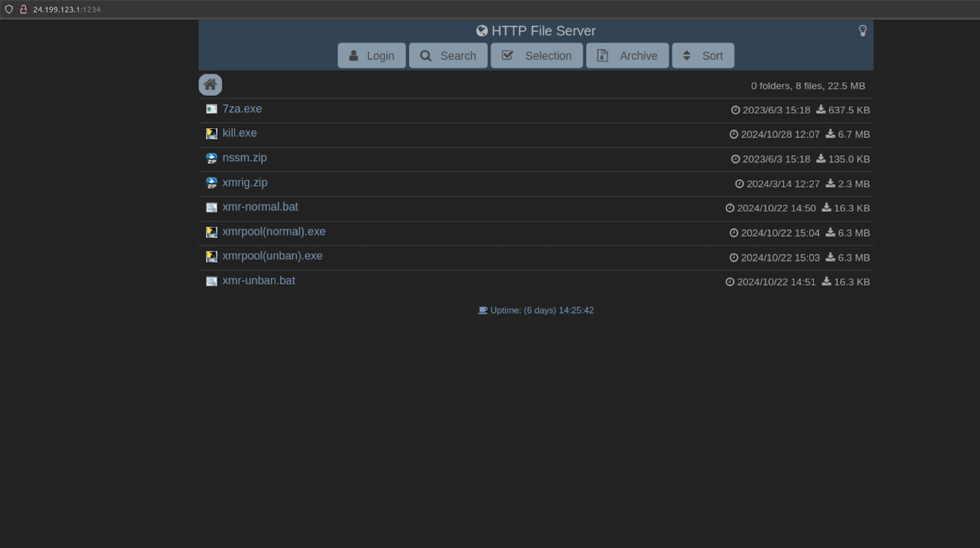Click the kill.exe file icon
The height and width of the screenshot is (548, 980).
tap(212, 134)
